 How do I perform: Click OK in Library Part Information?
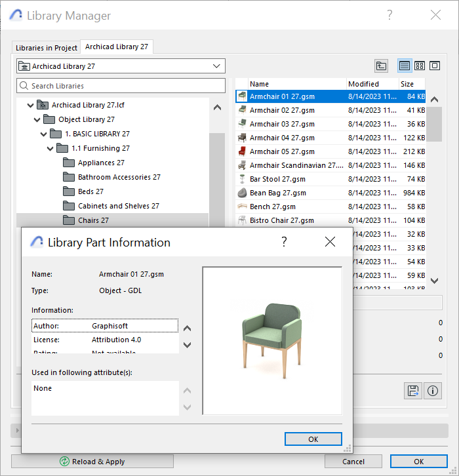click(x=313, y=439)
